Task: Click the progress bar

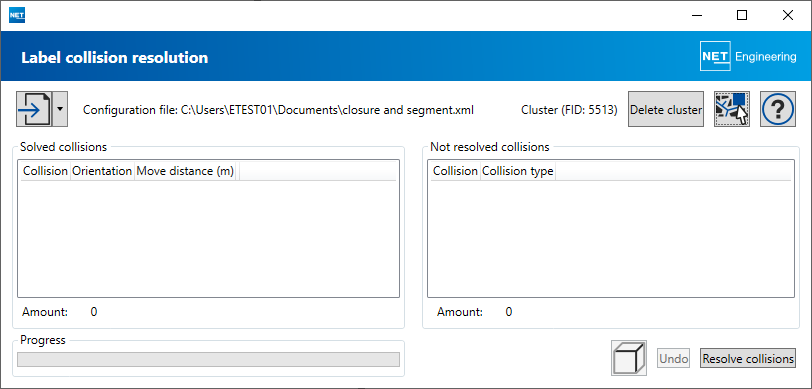Action: [x=208, y=359]
